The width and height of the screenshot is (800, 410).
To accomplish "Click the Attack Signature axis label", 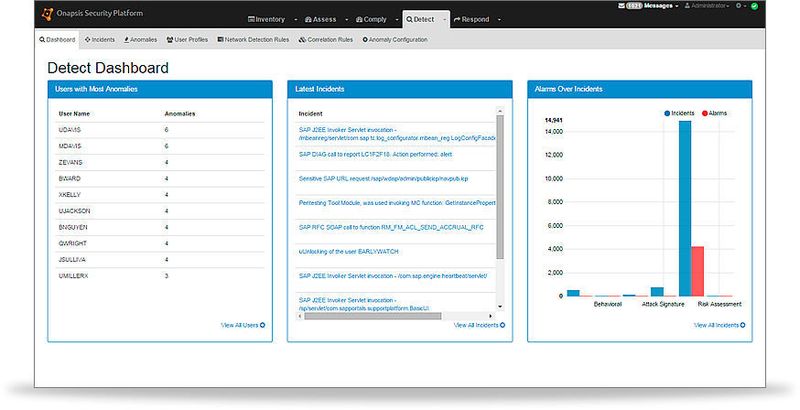I will pyautogui.click(x=663, y=304).
